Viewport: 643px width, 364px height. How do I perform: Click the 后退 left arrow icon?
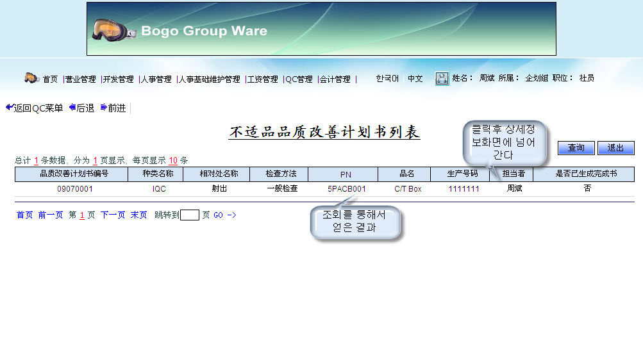click(x=72, y=108)
